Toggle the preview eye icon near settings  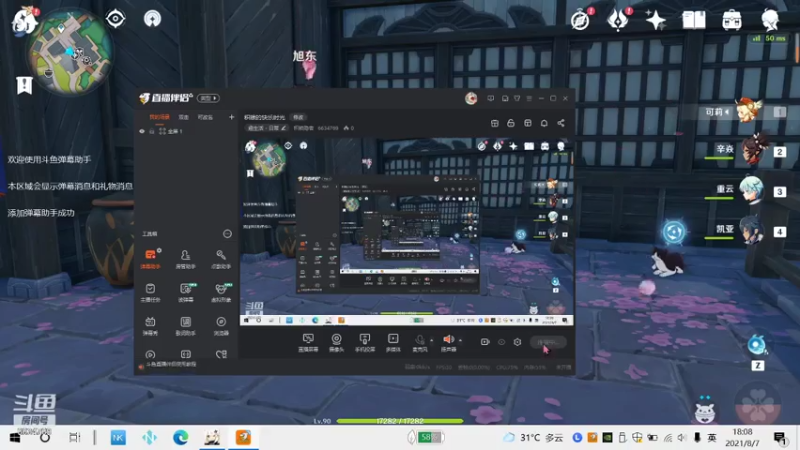click(501, 342)
